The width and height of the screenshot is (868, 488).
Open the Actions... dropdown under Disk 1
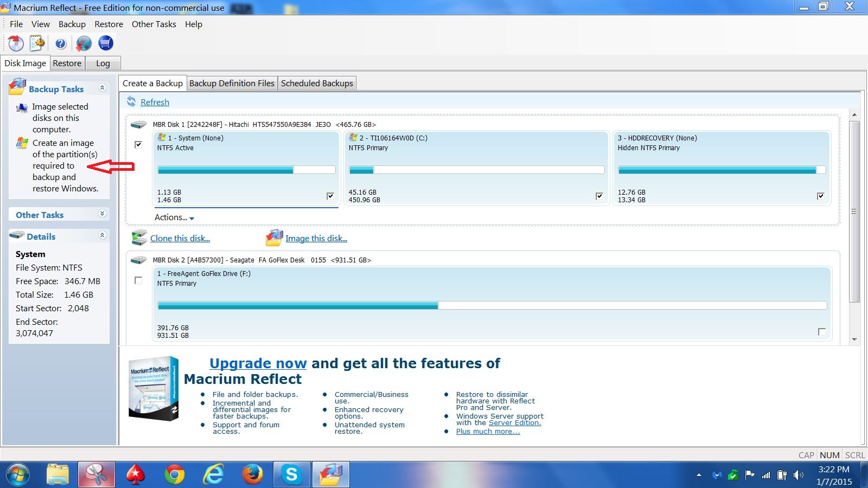tap(174, 217)
